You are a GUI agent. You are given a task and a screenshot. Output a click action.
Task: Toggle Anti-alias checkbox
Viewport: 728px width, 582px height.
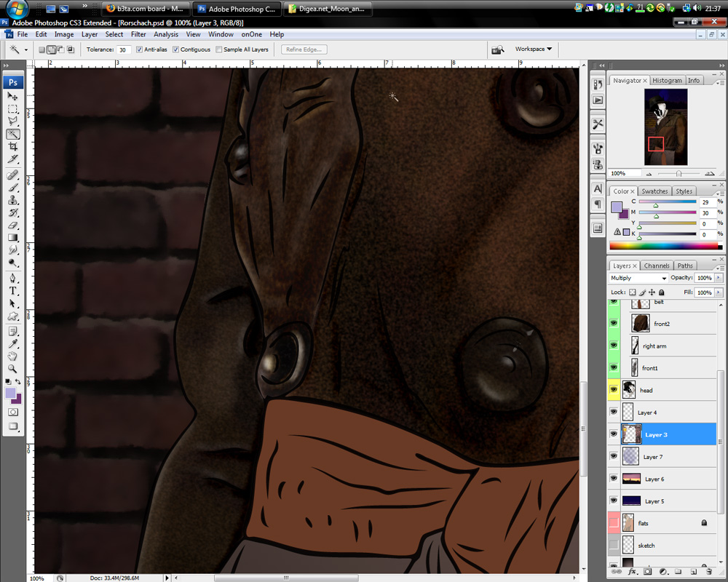[x=139, y=49]
